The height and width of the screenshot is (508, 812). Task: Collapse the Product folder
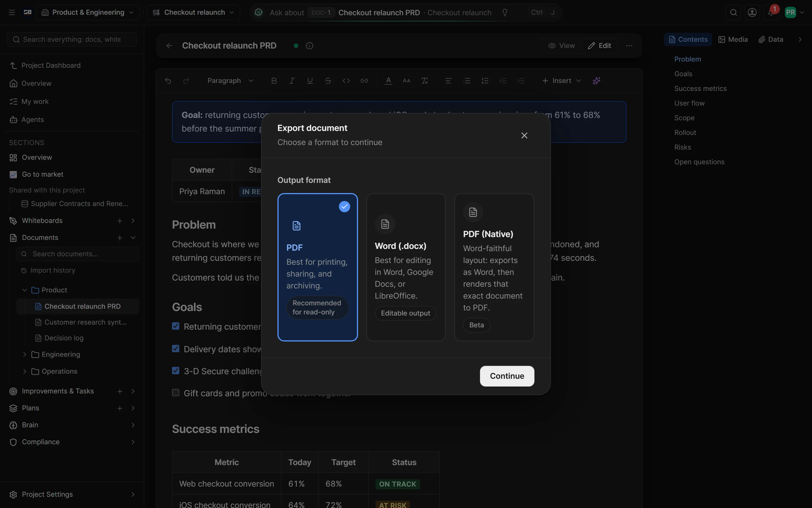(x=25, y=290)
